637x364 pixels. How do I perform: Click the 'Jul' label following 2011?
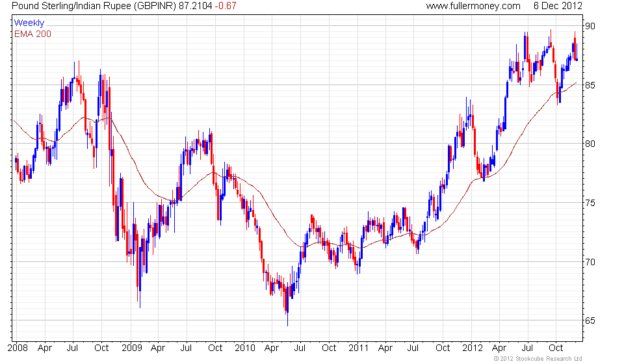coord(413,348)
